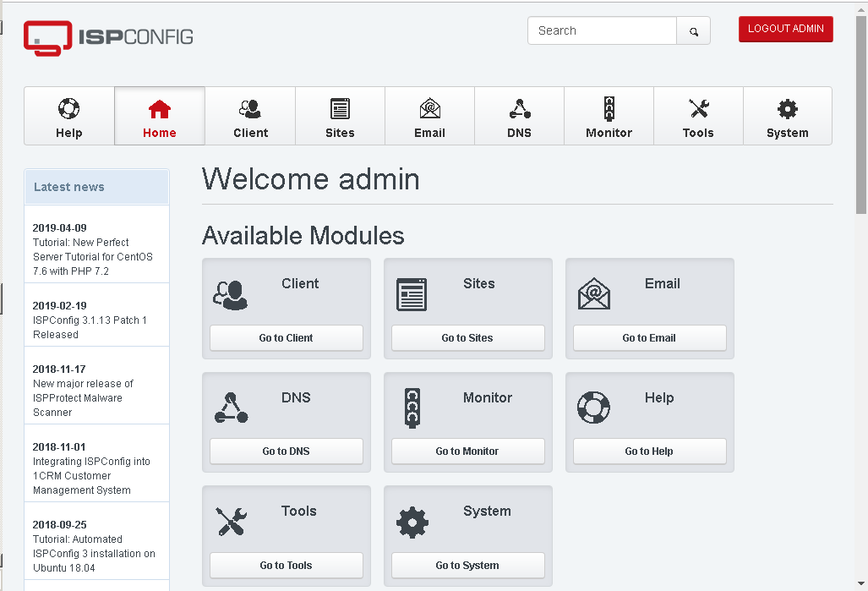Open the Client tab label

click(251, 133)
